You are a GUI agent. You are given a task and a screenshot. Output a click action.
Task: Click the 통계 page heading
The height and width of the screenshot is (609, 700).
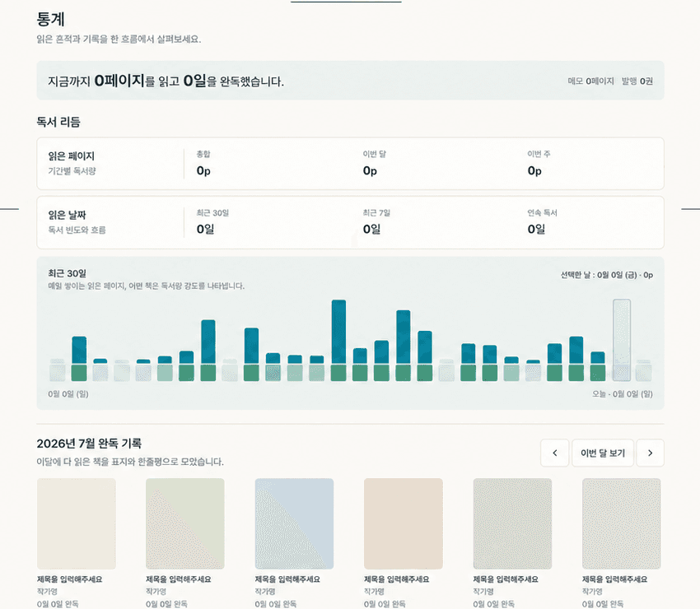[x=50, y=19]
